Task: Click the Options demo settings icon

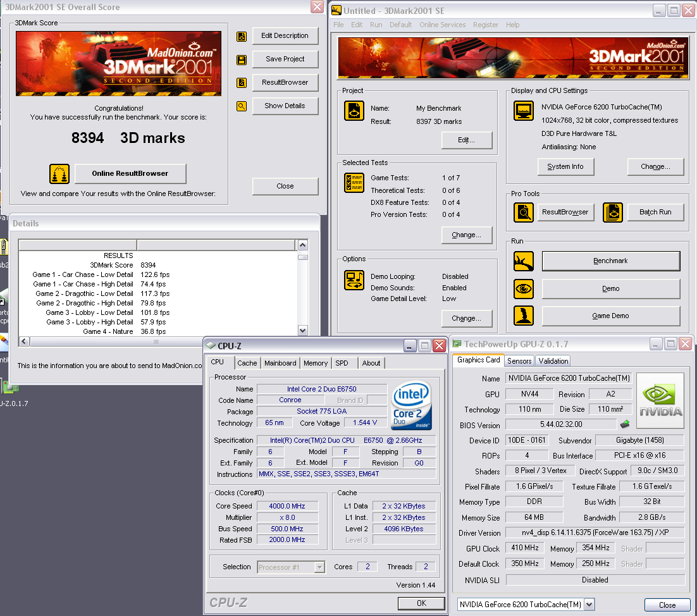Action: [x=354, y=280]
